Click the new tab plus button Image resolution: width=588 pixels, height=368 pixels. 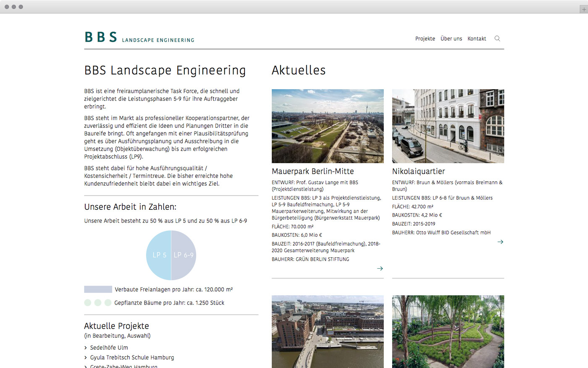(x=583, y=9)
